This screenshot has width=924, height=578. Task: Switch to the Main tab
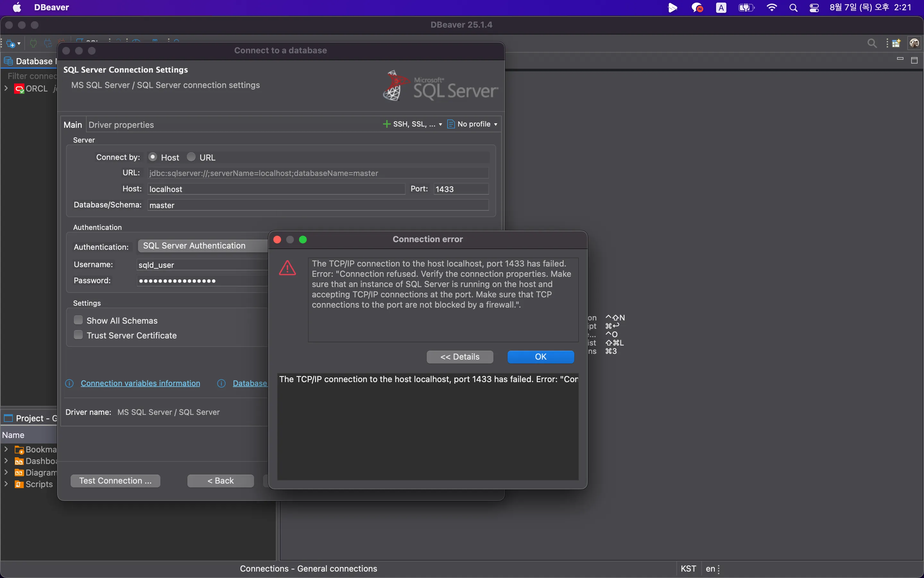[73, 125]
